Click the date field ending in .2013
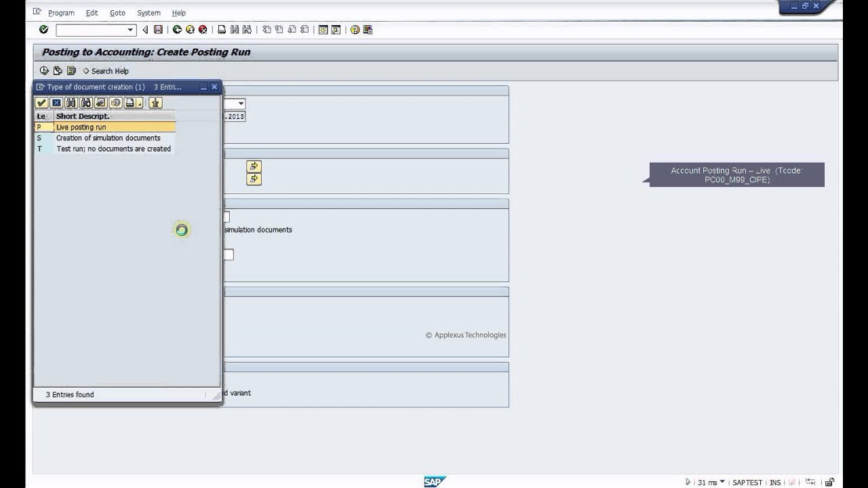Image resolution: width=868 pixels, height=488 pixels. [233, 117]
